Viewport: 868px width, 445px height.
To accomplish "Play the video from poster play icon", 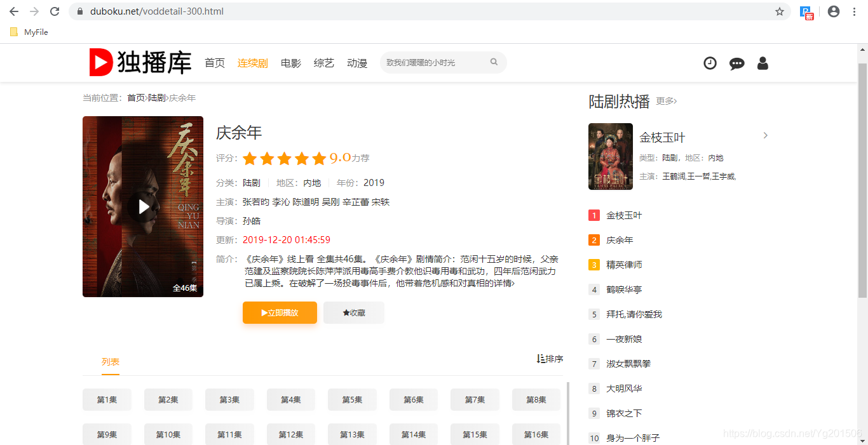I will 144,207.
